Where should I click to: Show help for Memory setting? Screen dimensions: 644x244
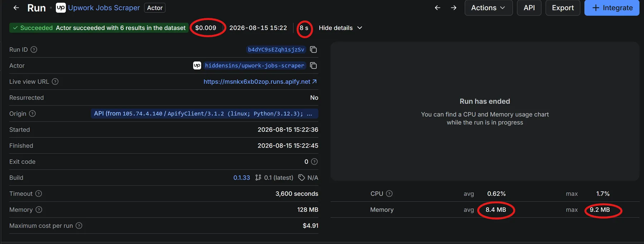(39, 210)
